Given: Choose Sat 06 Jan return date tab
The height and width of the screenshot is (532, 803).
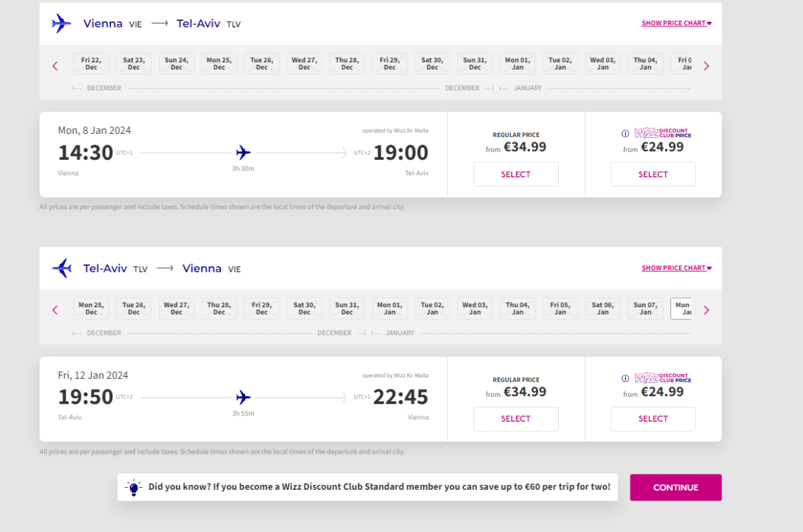Looking at the screenshot, I should point(603,308).
